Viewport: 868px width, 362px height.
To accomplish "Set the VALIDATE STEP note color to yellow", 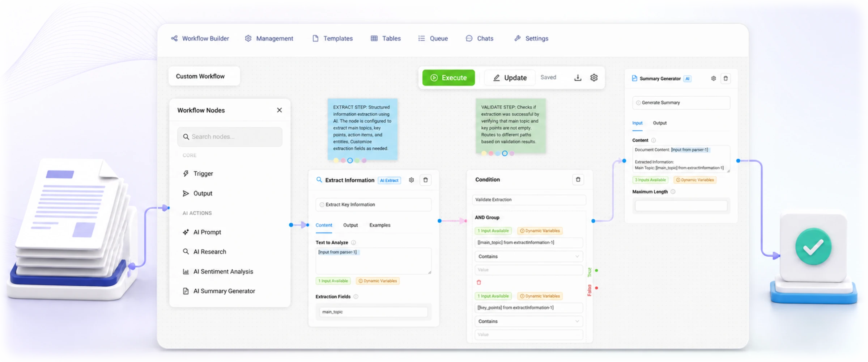I will click(x=484, y=153).
